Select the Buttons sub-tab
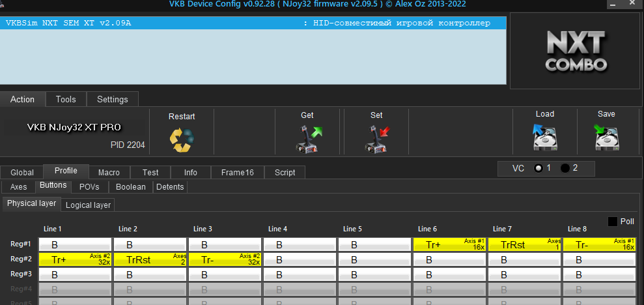644x305 pixels. (53, 185)
